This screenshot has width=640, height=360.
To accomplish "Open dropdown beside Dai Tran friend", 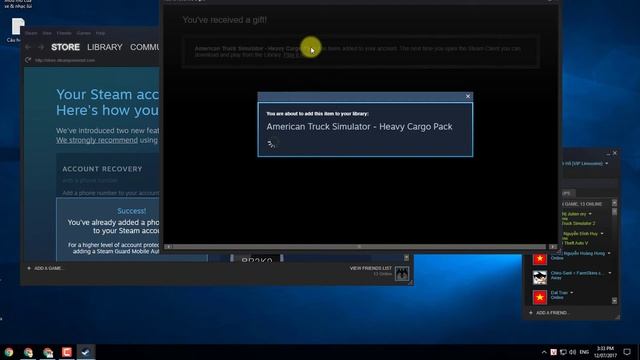I will (571, 293).
